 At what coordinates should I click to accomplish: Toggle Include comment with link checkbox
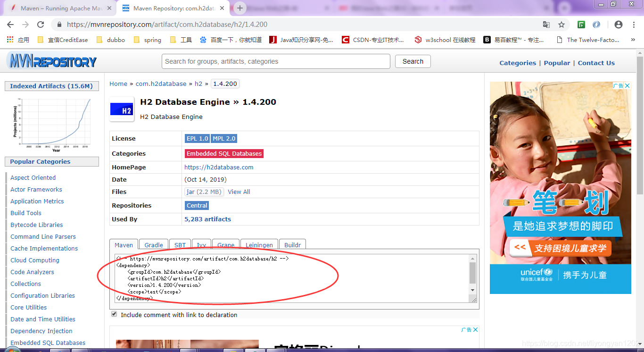114,314
